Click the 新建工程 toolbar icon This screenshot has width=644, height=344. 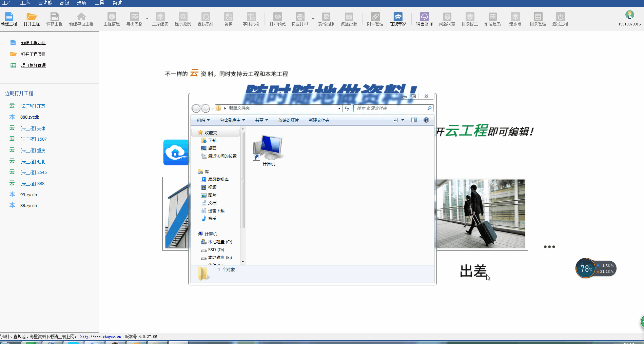(x=9, y=19)
